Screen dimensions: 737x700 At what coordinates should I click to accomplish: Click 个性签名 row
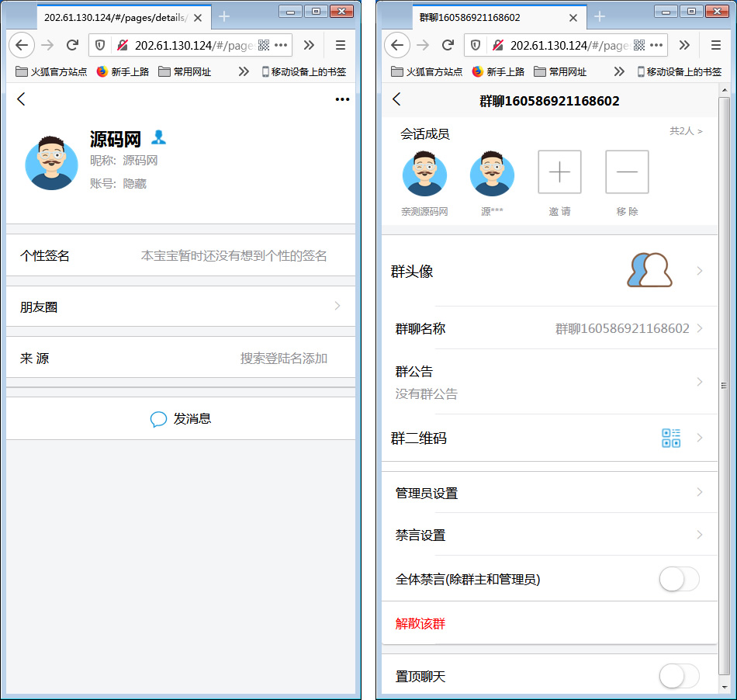pyautogui.click(x=181, y=255)
